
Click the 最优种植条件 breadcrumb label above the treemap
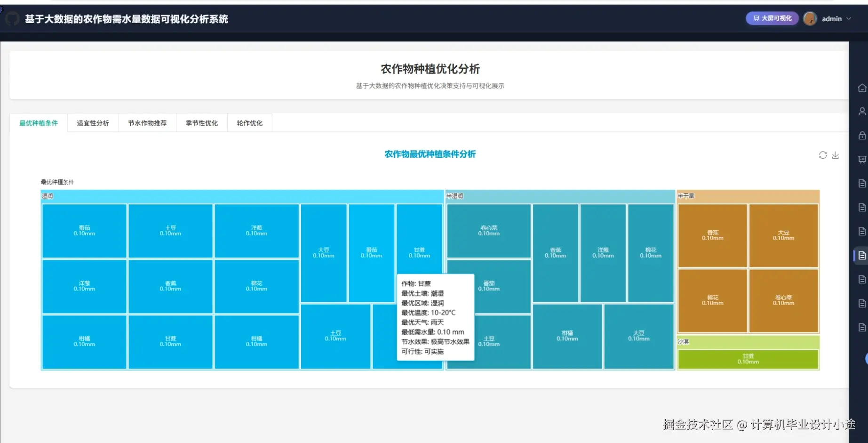point(57,182)
